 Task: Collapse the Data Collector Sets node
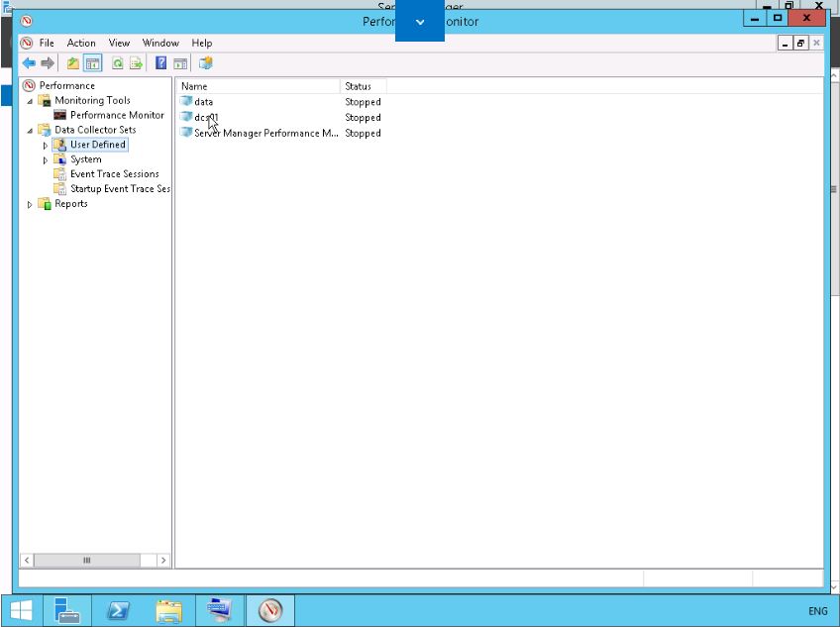coord(30,130)
